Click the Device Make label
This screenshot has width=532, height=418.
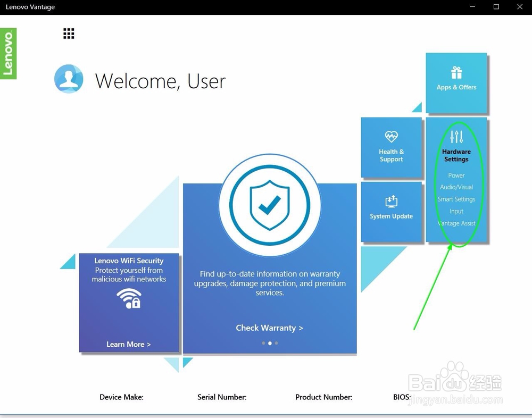(x=121, y=397)
